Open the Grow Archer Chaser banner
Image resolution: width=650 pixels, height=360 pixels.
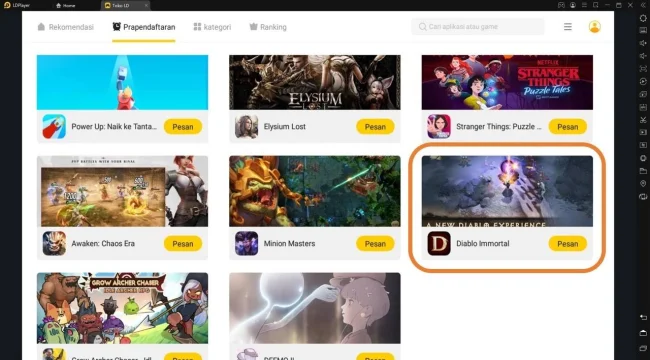pyautogui.click(x=122, y=308)
